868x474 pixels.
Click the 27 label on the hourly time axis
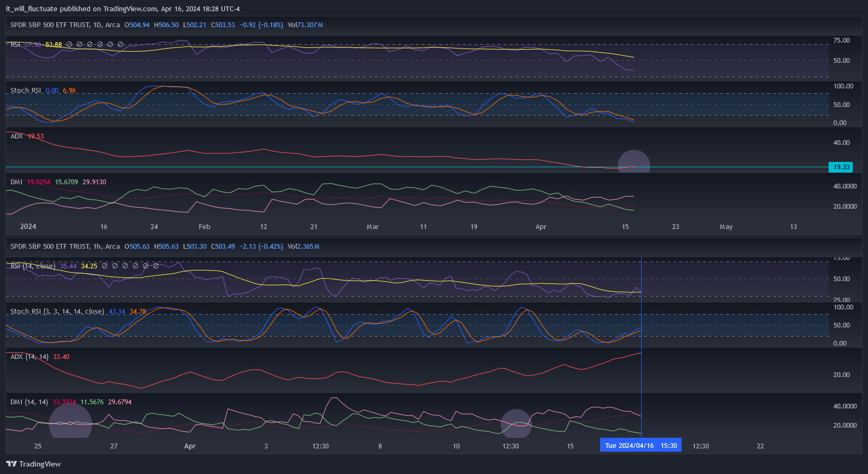[x=114, y=446]
